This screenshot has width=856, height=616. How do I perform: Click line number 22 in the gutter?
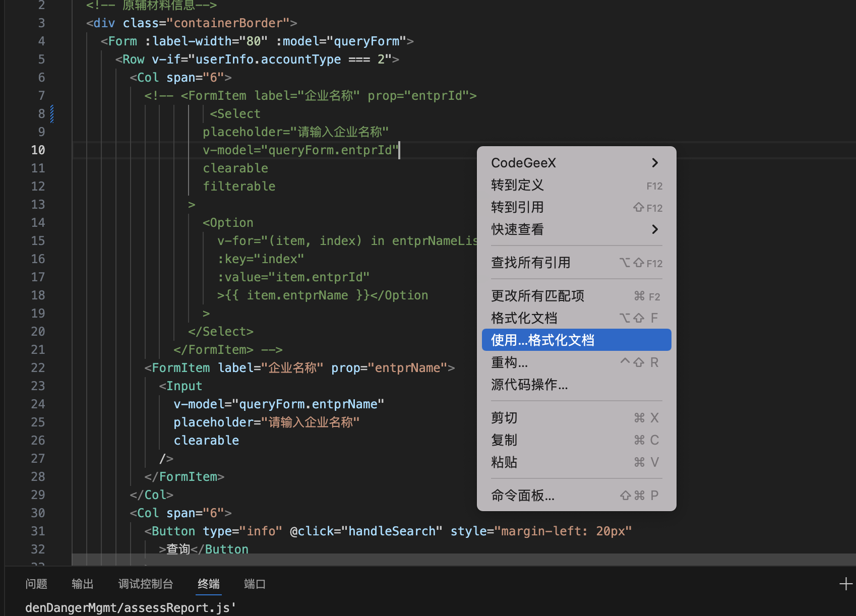(38, 368)
